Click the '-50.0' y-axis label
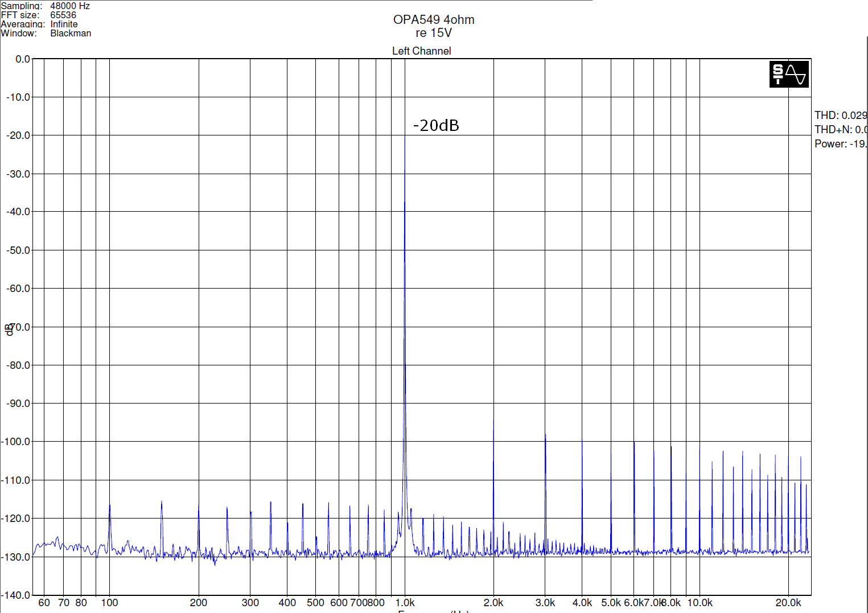The width and height of the screenshot is (868, 613). 18,250
